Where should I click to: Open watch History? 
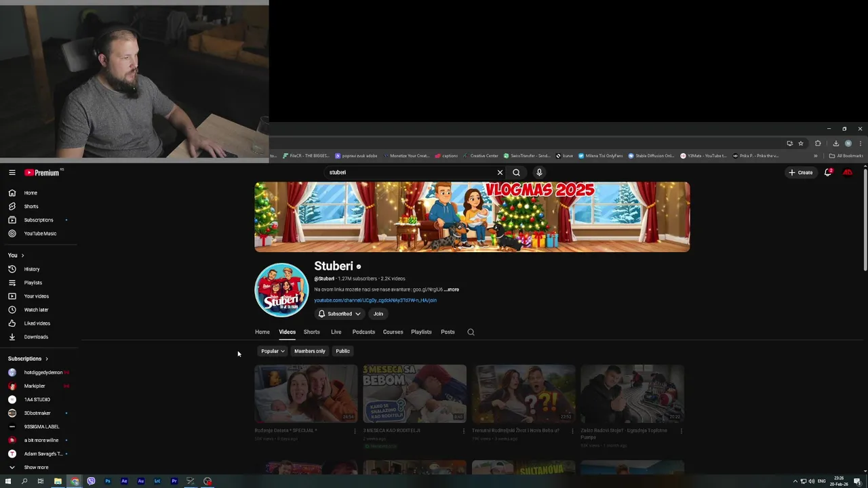tap(31, 269)
